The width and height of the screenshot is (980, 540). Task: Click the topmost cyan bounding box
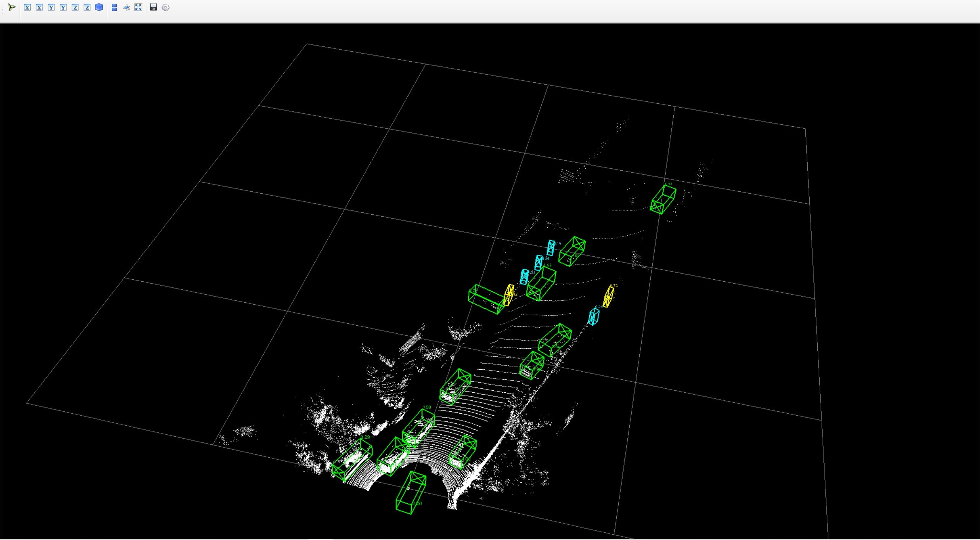(x=551, y=248)
